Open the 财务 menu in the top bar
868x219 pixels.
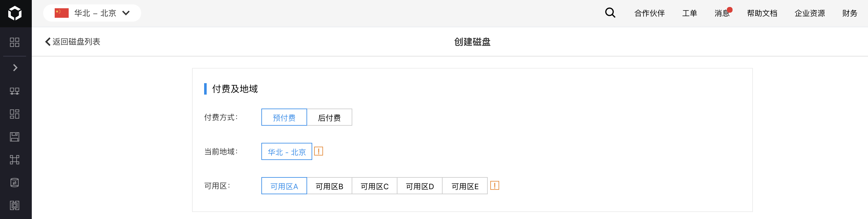coord(850,13)
